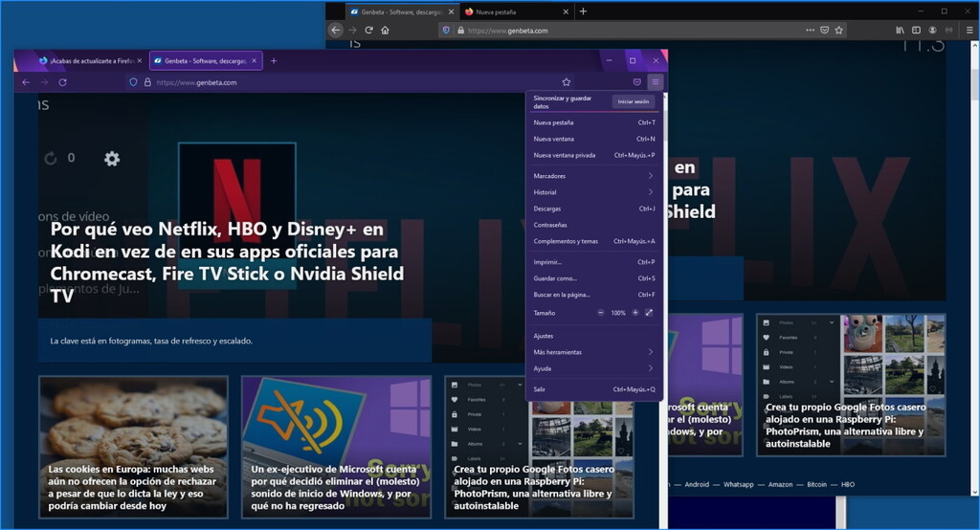Select Buscar en la página... entry
This screenshot has height=530, width=980.
593,295
